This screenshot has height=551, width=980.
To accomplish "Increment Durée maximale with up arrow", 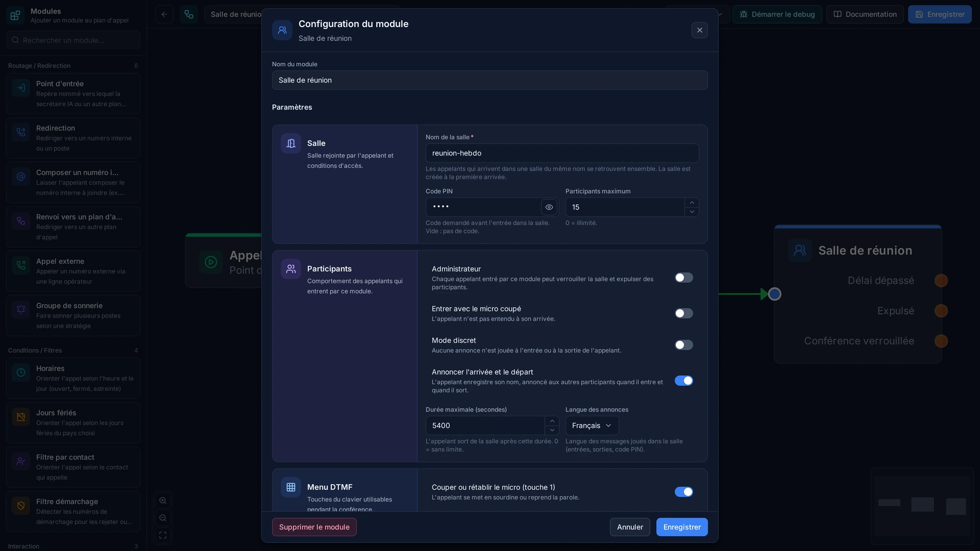I will (552, 421).
